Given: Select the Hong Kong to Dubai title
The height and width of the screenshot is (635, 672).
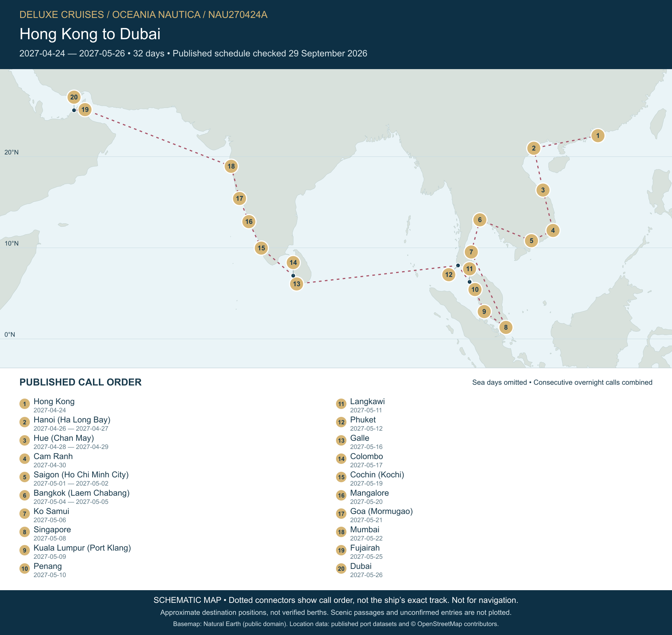Looking at the screenshot, I should point(90,34).
